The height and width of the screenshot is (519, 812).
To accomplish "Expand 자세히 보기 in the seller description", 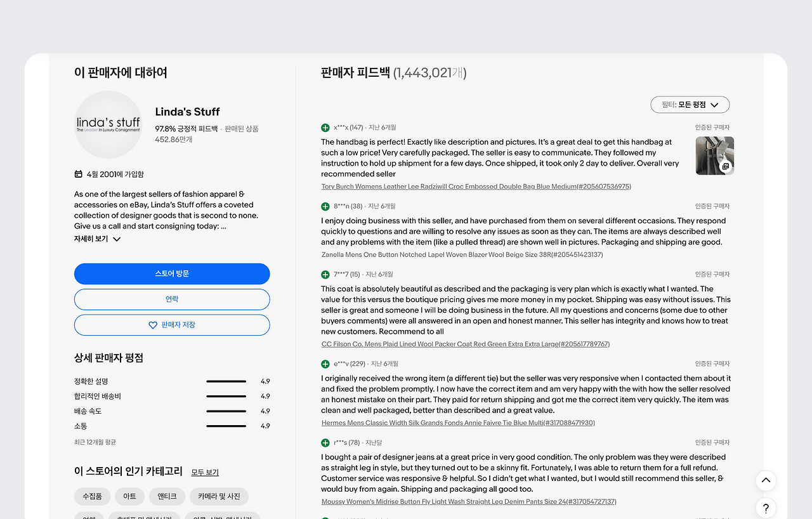I will point(97,239).
